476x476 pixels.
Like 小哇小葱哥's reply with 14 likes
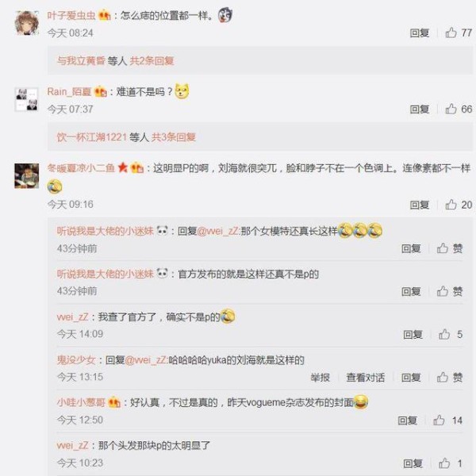pyautogui.click(x=439, y=420)
